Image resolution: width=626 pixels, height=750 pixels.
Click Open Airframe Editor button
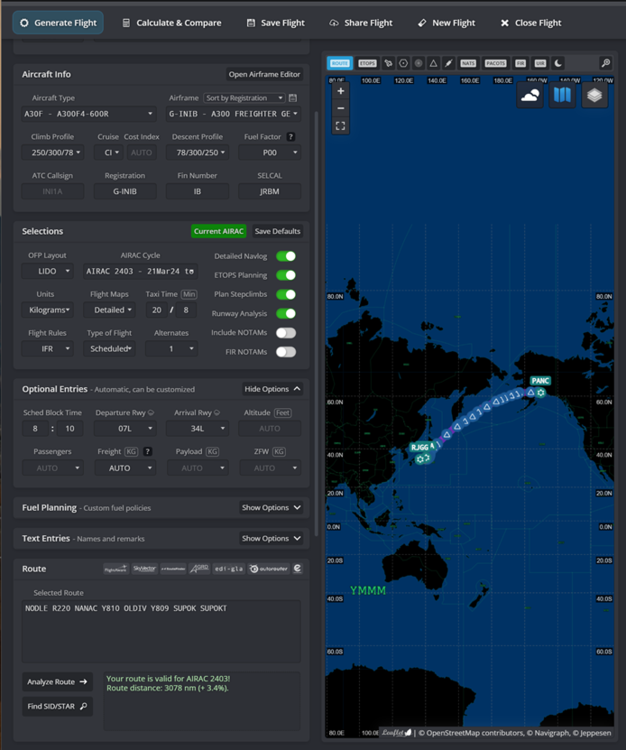pos(264,74)
